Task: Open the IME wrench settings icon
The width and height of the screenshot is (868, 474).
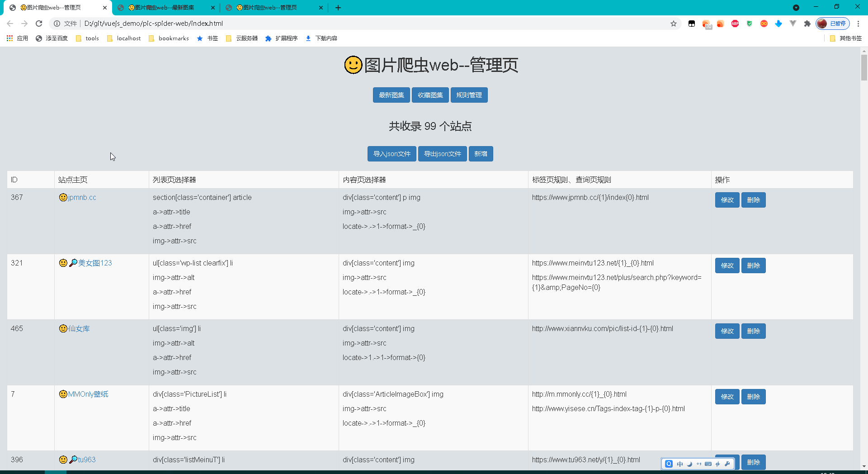Action: pyautogui.click(x=727, y=464)
